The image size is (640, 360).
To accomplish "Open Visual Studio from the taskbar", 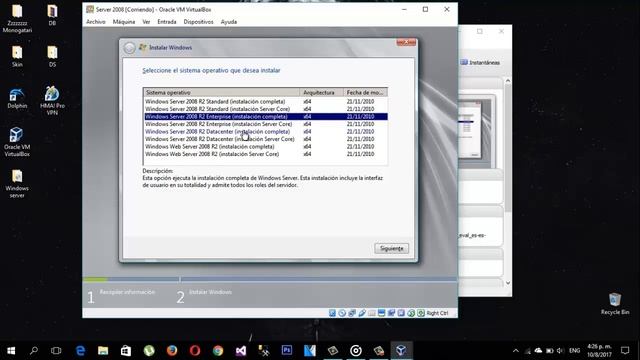I will click(241, 351).
